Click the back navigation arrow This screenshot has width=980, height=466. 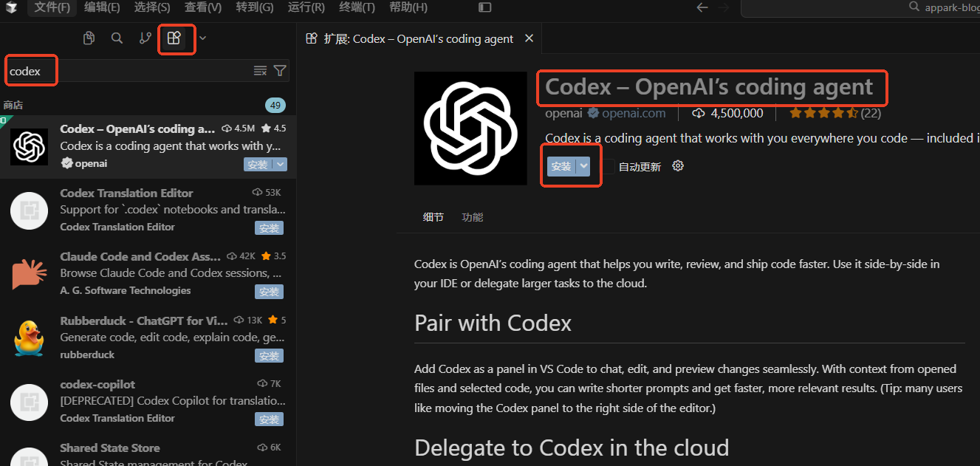coord(702,7)
